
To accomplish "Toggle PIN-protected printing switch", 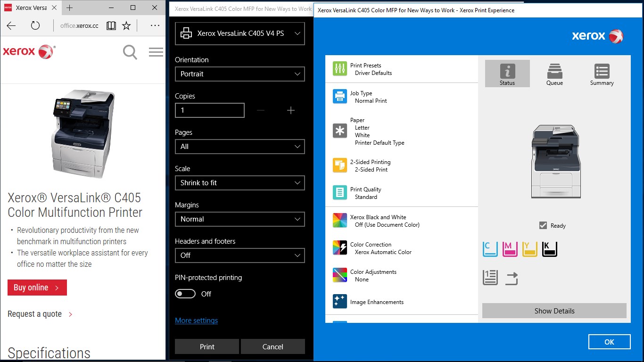I will [185, 294].
